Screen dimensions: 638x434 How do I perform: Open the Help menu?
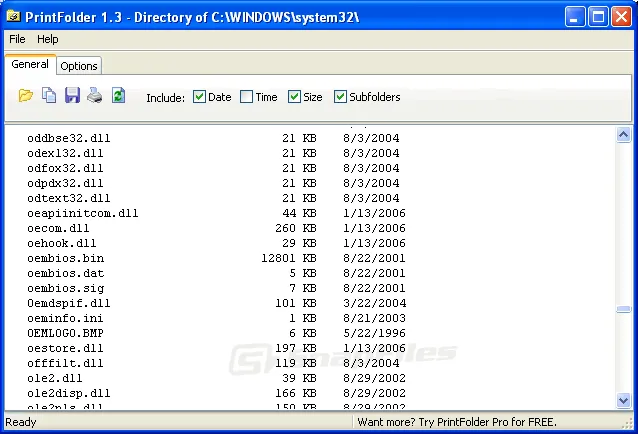point(48,39)
